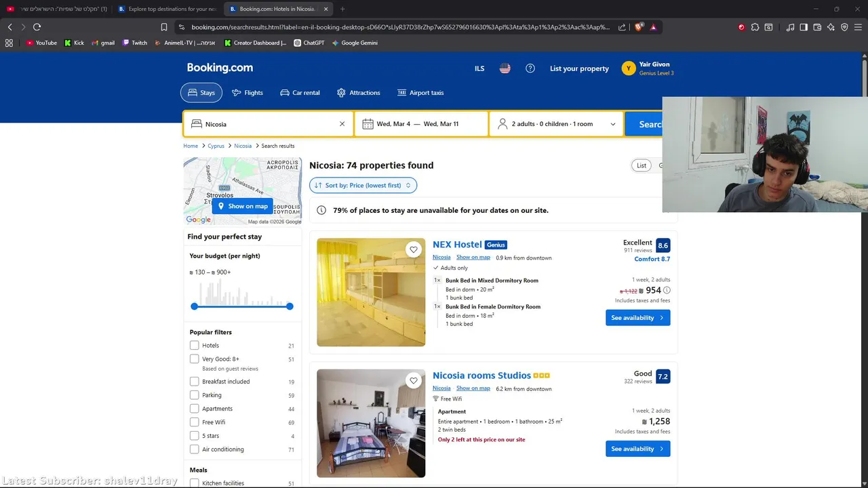This screenshot has width=868, height=488.
Task: Select the List view toggle
Action: [x=641, y=165]
